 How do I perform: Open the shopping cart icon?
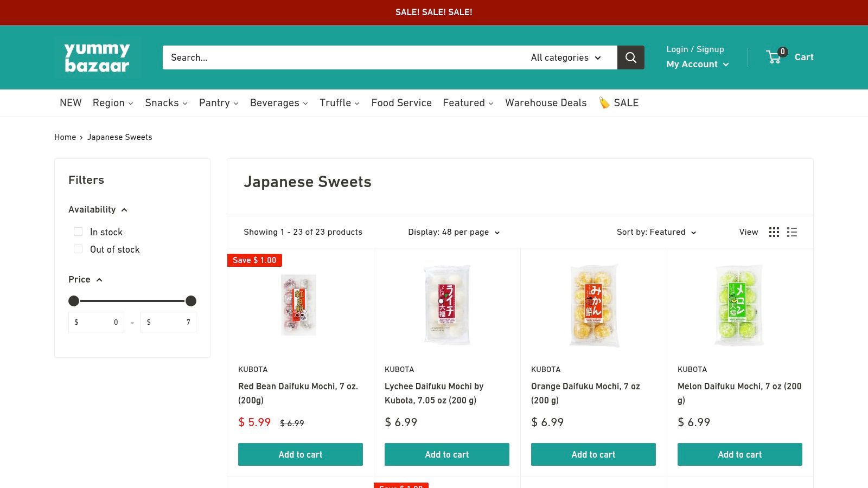(x=774, y=57)
